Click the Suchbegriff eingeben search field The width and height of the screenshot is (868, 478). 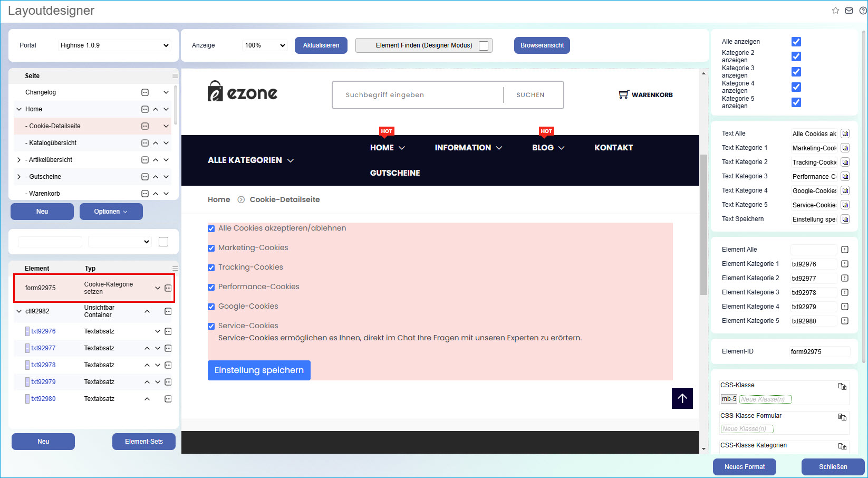click(x=418, y=95)
